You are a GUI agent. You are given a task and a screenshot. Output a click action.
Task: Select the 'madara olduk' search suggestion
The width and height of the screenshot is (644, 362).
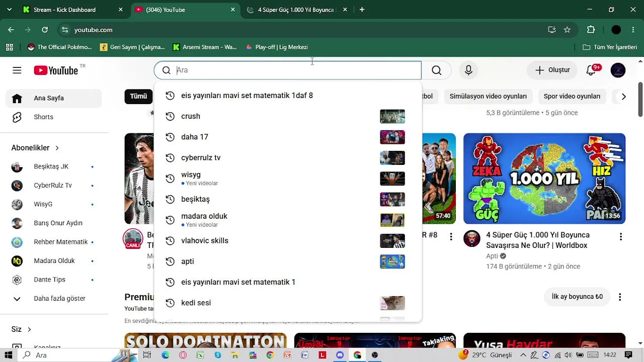[288, 220]
